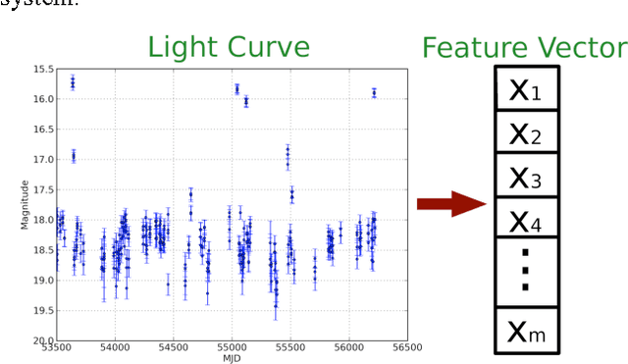
Task: Click the bright data point near MJD 56200
Action: [374, 93]
